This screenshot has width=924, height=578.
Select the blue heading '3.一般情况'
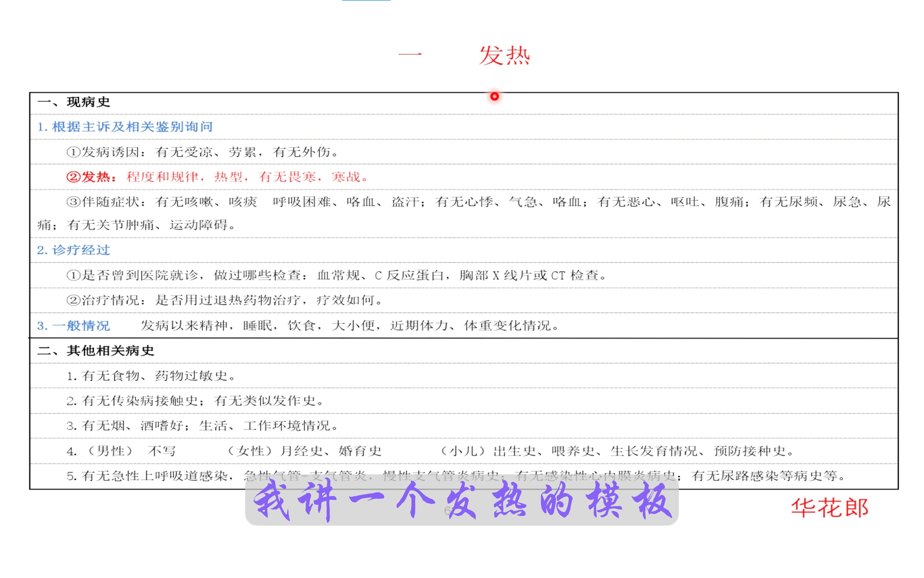(74, 326)
